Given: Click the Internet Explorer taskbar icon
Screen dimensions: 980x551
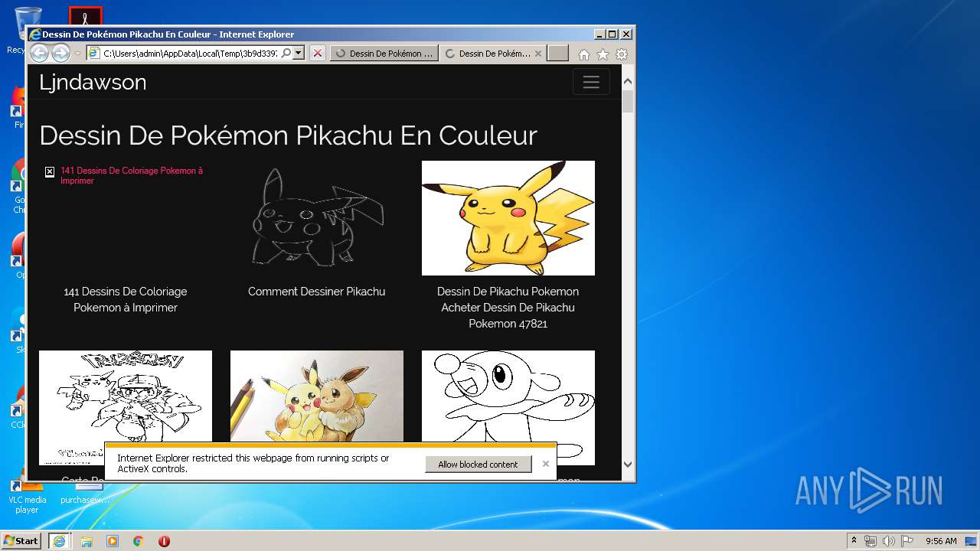Looking at the screenshot, I should (59, 541).
